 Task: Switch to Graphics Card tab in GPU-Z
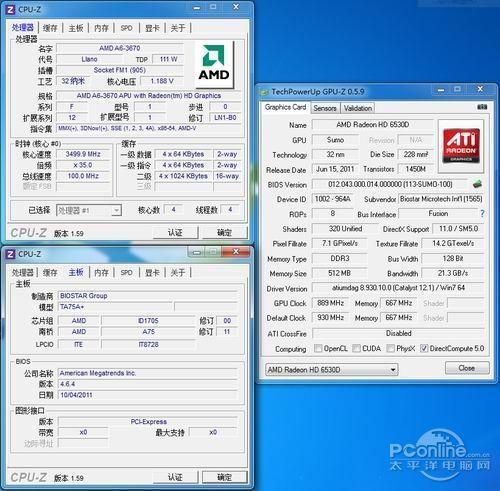pyautogui.click(x=285, y=107)
